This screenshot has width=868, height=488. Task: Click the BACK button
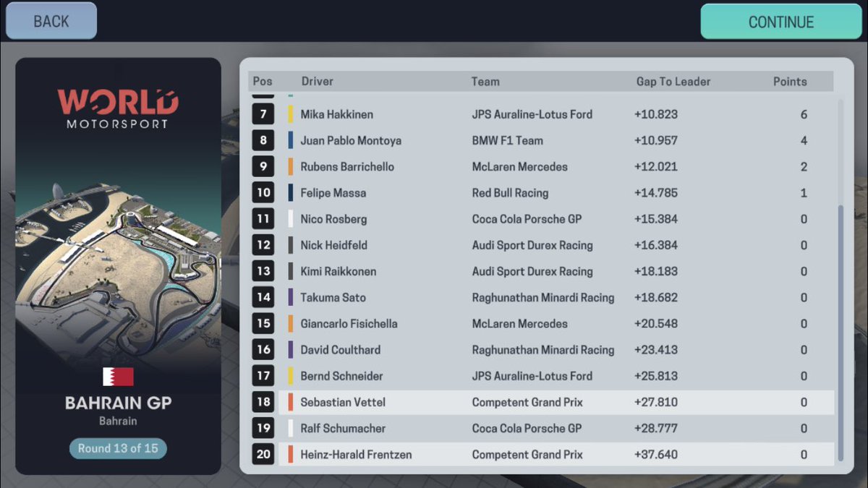click(50, 20)
